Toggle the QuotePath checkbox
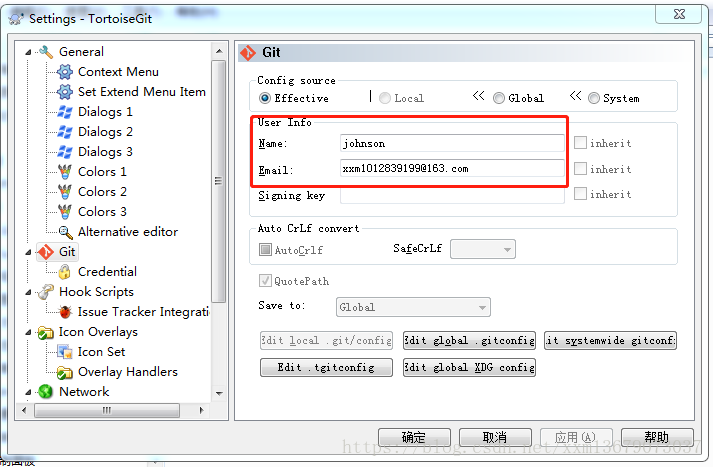713x467 pixels. click(x=265, y=281)
